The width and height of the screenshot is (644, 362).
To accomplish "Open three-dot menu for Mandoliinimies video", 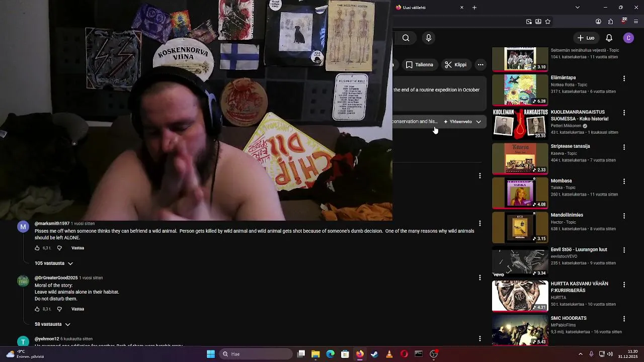I will (624, 216).
